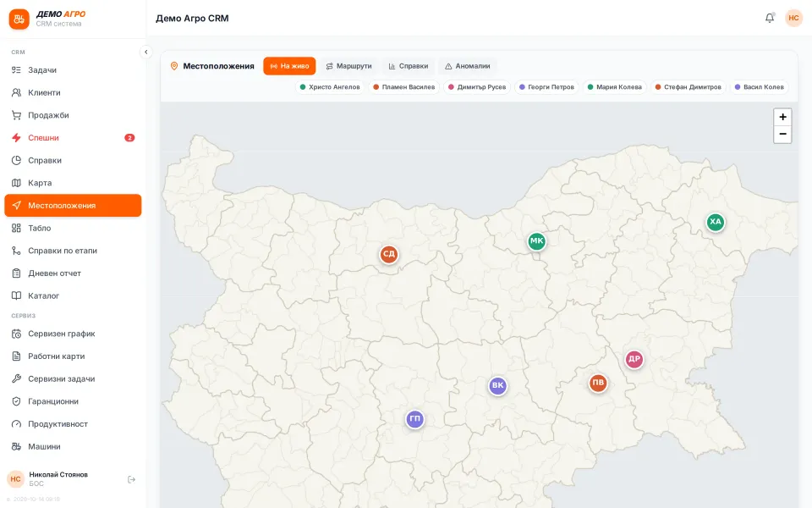This screenshot has height=508, width=812.
Task: Select Местоположения in the sidebar
Action: [x=73, y=205]
